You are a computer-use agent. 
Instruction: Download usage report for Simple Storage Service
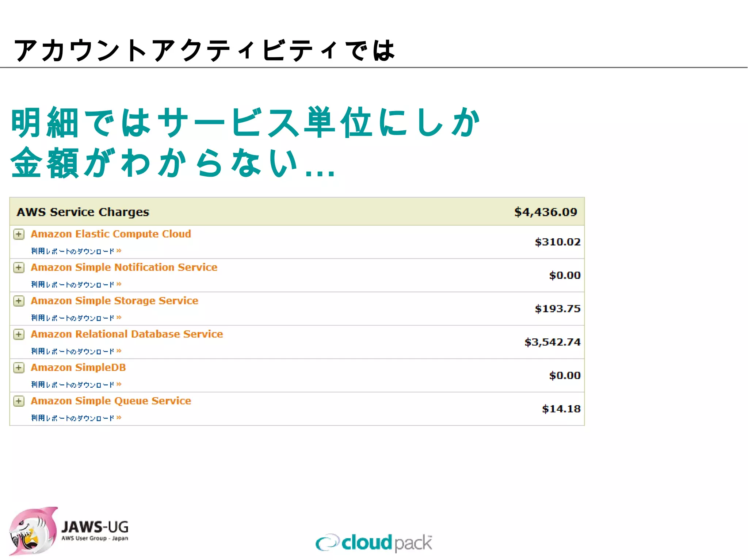coord(76,318)
